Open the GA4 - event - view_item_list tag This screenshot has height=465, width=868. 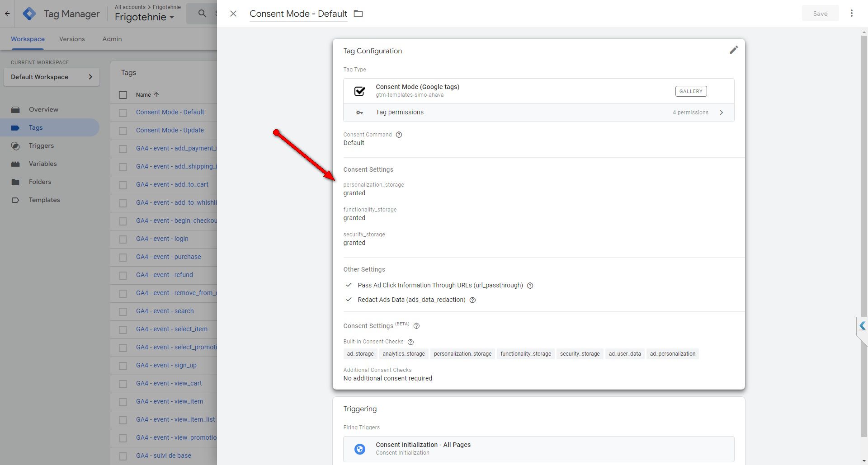[x=175, y=419]
